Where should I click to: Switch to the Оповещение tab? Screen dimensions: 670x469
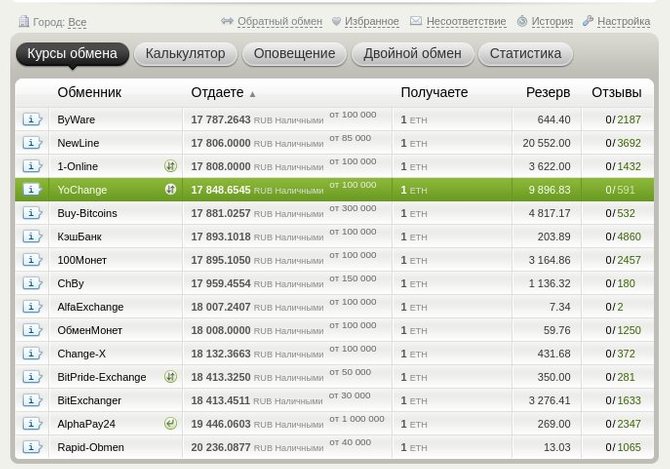[294, 54]
